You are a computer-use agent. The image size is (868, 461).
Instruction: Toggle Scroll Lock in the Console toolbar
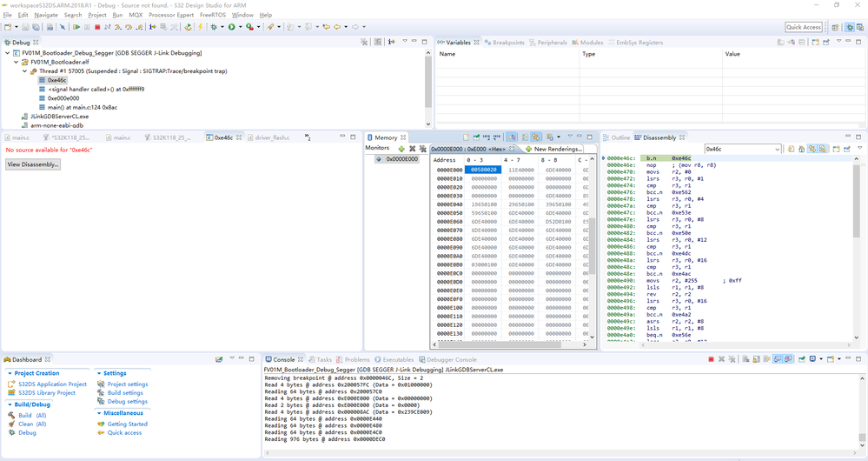click(754, 359)
